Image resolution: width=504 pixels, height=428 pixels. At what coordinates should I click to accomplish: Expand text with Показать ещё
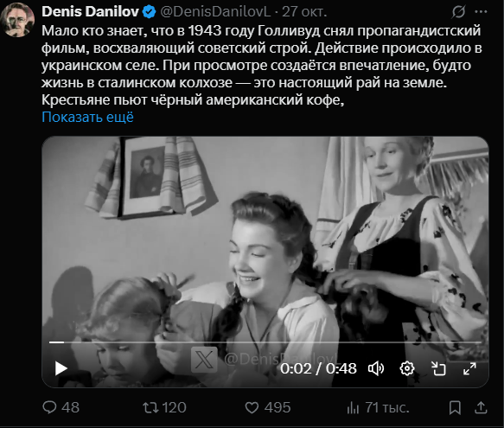pyautogui.click(x=87, y=117)
